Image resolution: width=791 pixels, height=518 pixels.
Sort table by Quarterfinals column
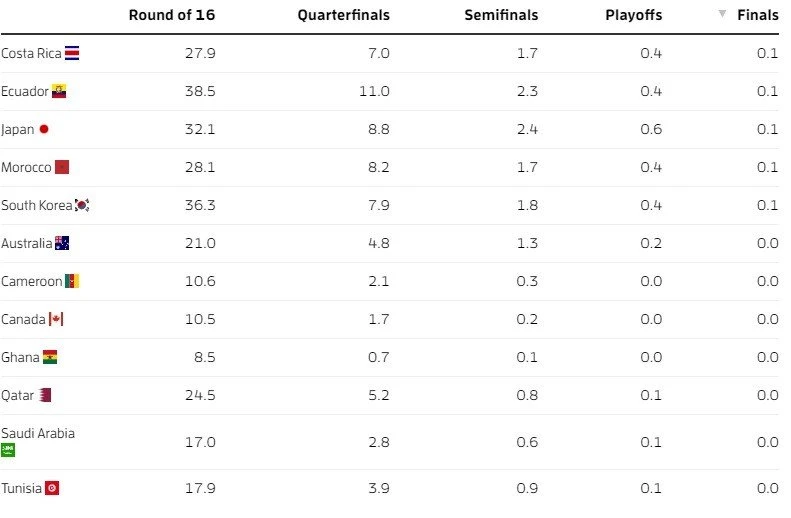coord(343,15)
